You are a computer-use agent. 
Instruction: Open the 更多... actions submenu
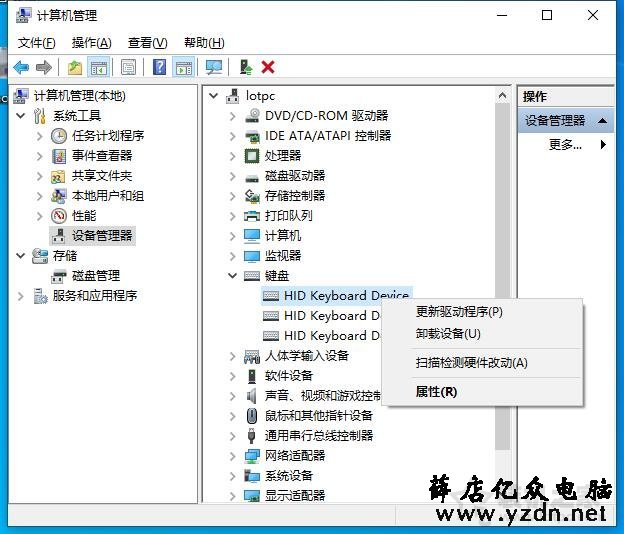point(566,144)
